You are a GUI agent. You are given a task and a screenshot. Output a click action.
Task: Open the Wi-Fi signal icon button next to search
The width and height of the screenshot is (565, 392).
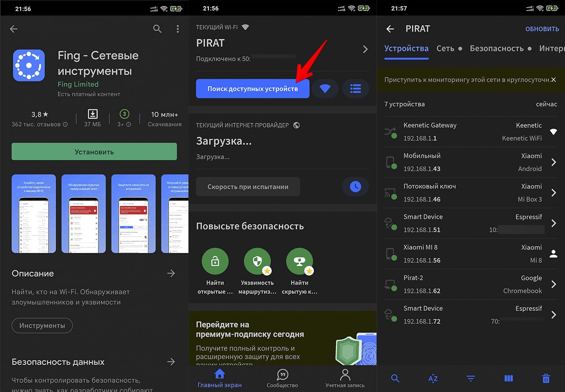tap(325, 89)
